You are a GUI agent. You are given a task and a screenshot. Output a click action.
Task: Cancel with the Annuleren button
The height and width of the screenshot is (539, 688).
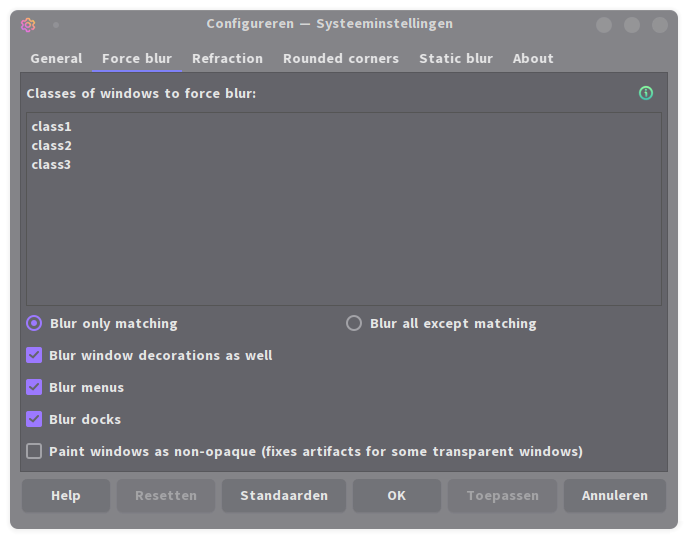pyautogui.click(x=614, y=495)
